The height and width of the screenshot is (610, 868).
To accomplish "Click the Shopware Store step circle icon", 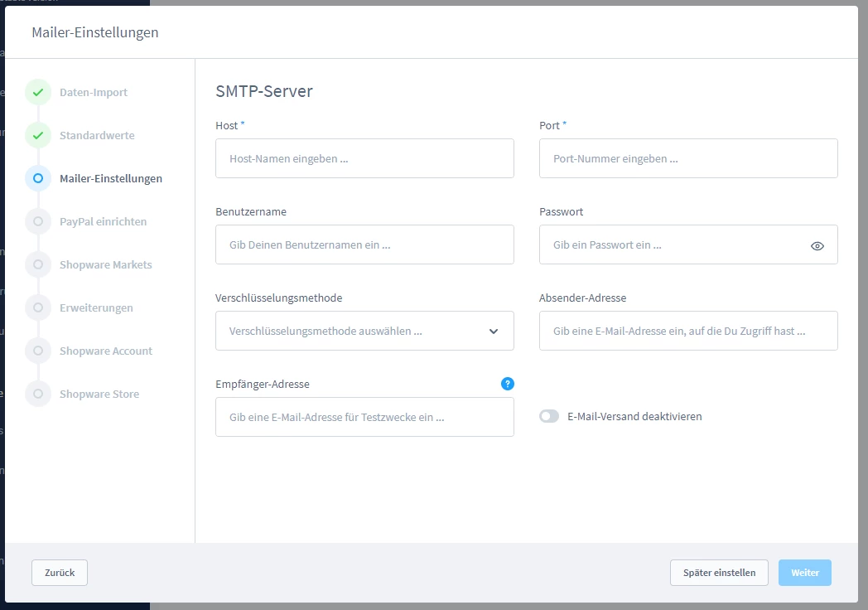I will 38,394.
